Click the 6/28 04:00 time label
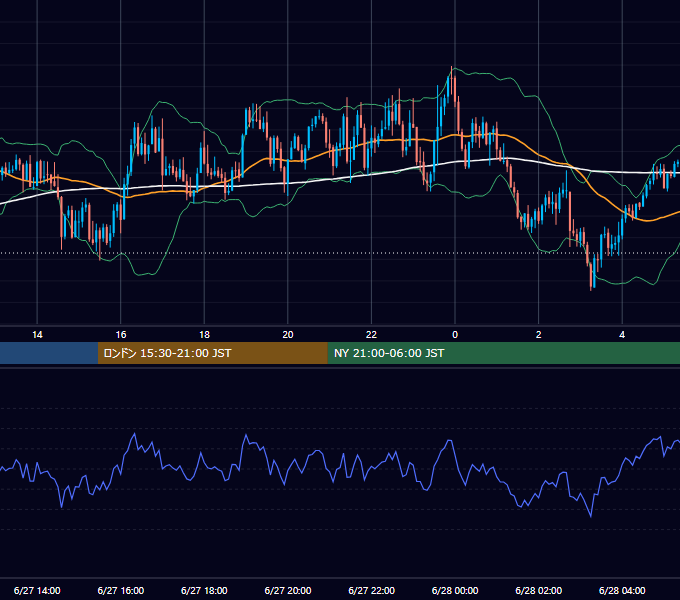680x600 pixels. click(622, 590)
